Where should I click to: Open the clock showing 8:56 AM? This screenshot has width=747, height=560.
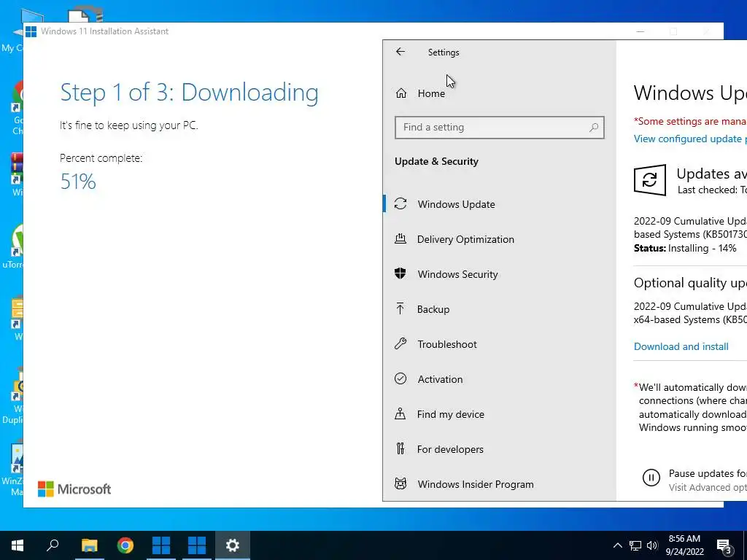click(684, 545)
